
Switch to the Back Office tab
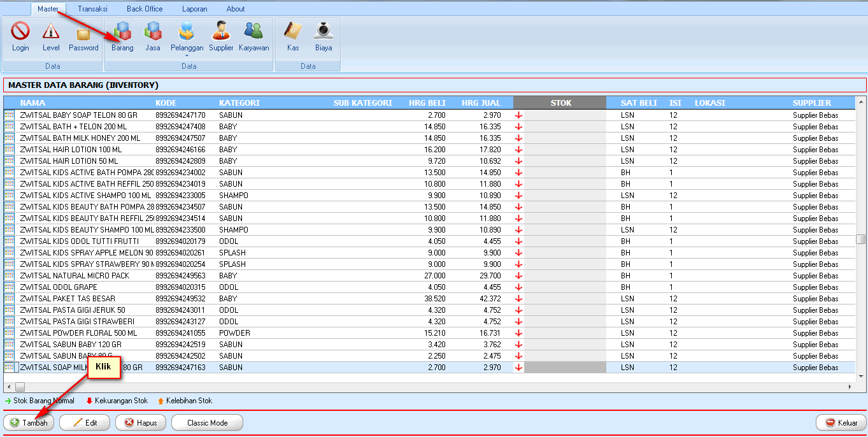[x=144, y=8]
